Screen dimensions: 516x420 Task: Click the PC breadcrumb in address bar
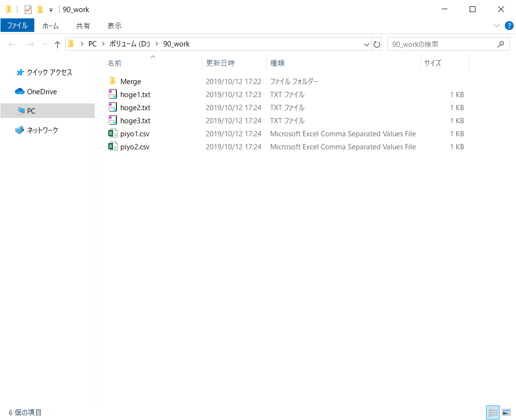[x=92, y=44]
